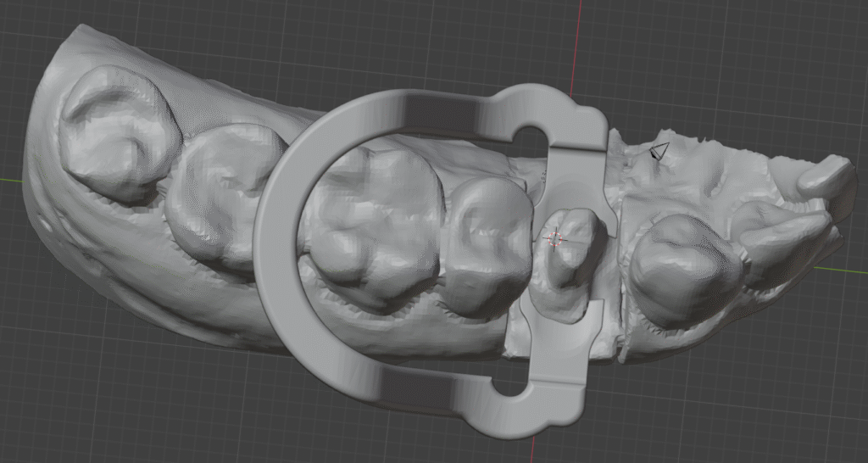Click the rounded tooth right of the clamp
Screen dimensions: 868x463
point(682,267)
